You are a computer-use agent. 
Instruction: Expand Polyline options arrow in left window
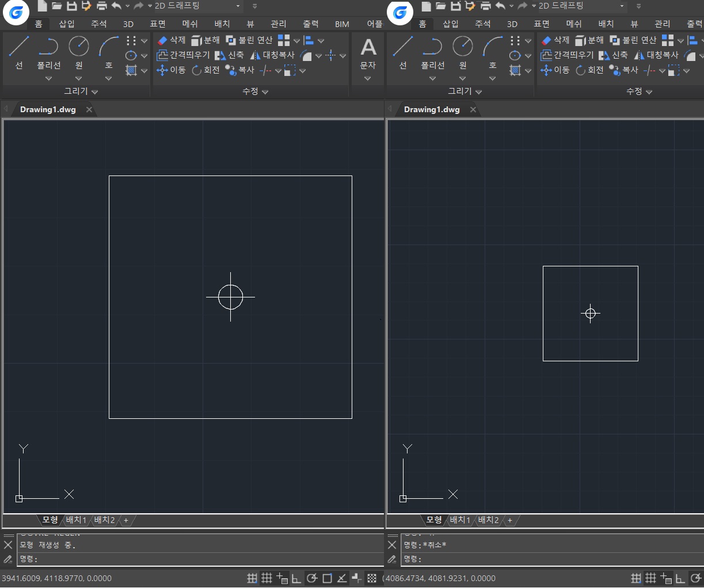tap(49, 78)
